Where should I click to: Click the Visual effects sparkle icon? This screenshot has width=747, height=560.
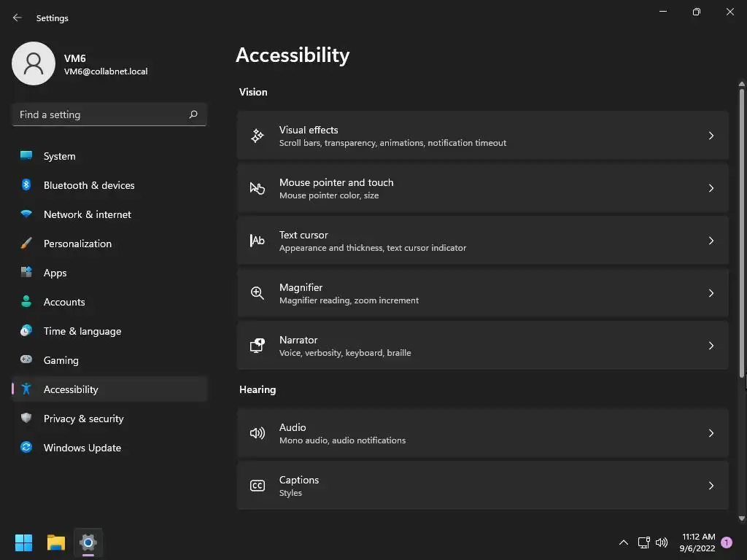(x=257, y=136)
